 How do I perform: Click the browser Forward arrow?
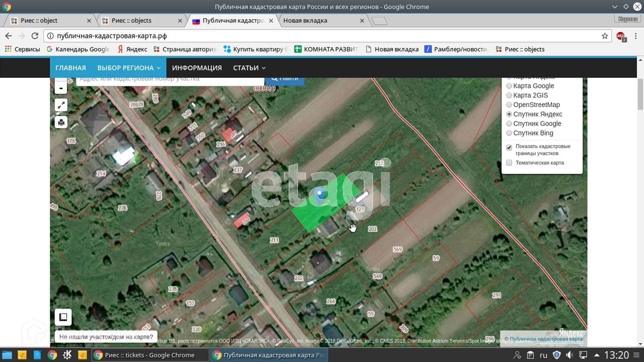(x=22, y=36)
